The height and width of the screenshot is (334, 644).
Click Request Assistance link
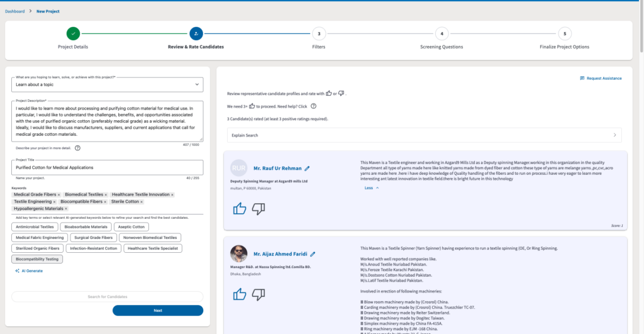[604, 78]
